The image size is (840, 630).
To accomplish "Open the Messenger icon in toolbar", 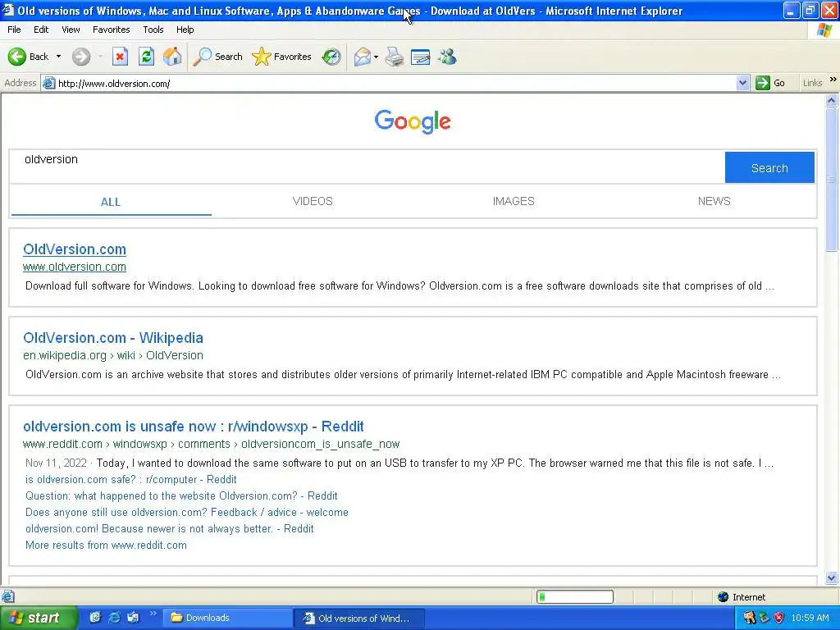I will (x=447, y=57).
